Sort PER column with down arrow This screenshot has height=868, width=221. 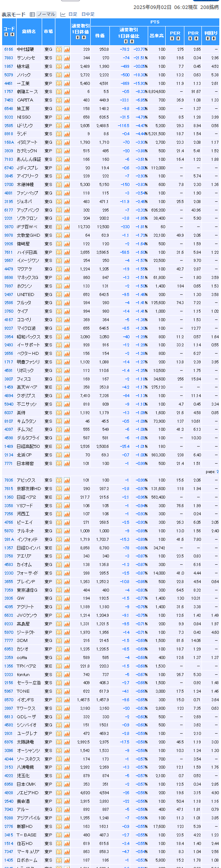coord(178,39)
